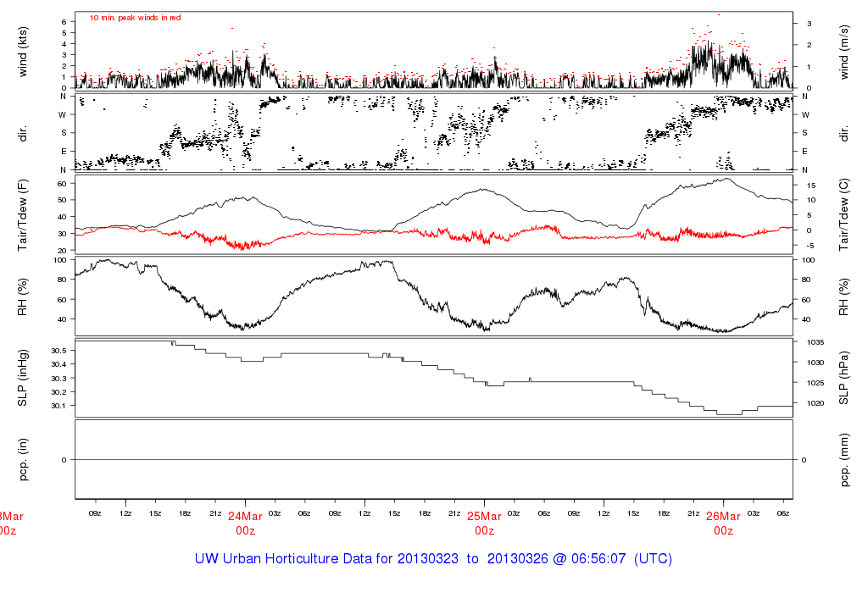868x593 pixels.
Task: Select the red '26Mar 00z' date label
Action: (723, 524)
